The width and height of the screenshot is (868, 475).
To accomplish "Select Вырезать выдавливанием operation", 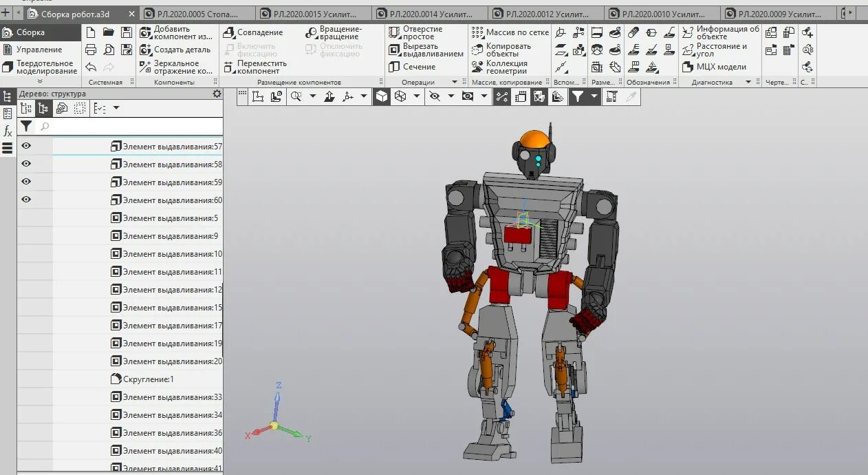I will coord(426,50).
